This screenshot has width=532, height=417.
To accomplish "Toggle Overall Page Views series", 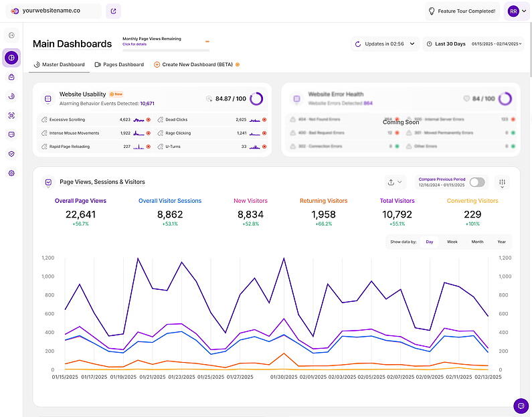I will pyautogui.click(x=80, y=201).
